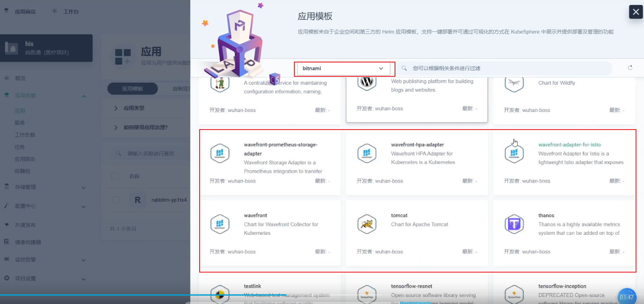Click the testlink chart icon
This screenshot has width=644, height=304.
220,294
